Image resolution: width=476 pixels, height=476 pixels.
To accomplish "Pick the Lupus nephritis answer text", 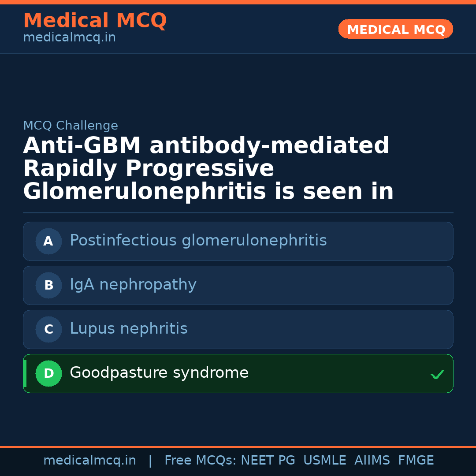I will 128,329.
